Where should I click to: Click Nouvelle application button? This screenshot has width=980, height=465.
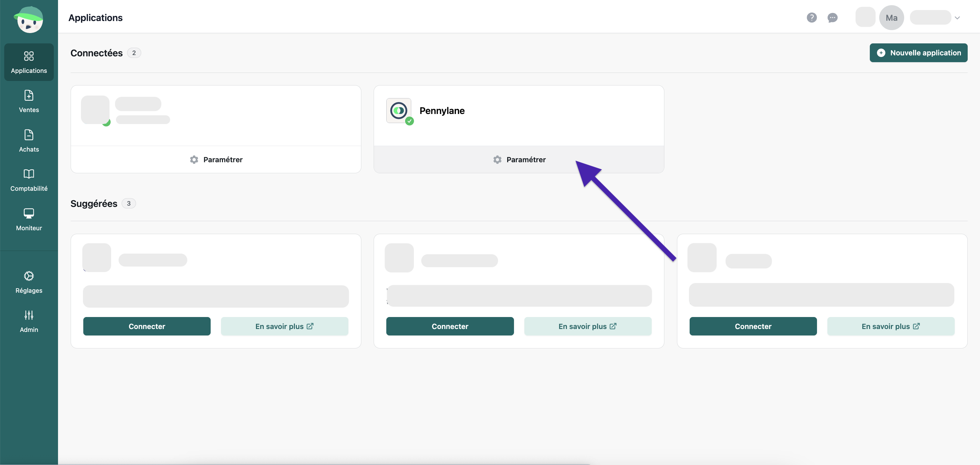918,53
